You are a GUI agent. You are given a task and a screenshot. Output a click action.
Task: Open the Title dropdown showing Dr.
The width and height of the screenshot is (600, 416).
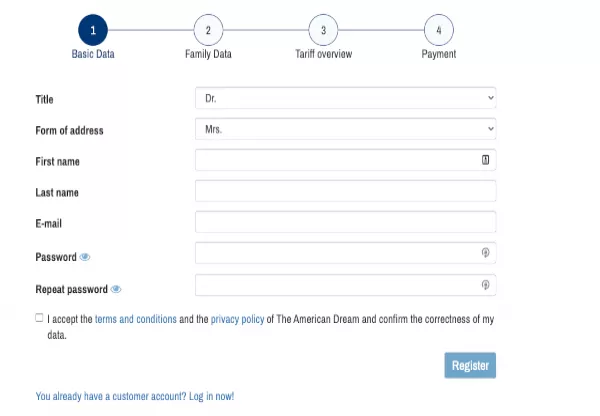(x=346, y=98)
